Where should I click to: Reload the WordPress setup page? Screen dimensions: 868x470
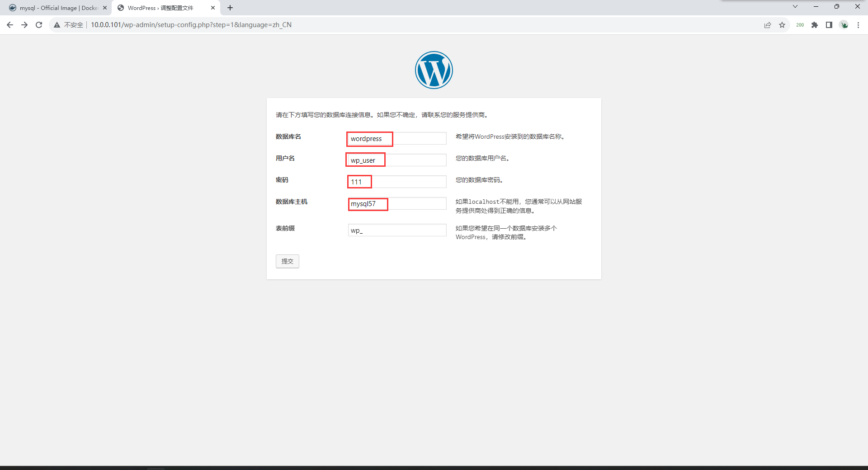tap(39, 25)
